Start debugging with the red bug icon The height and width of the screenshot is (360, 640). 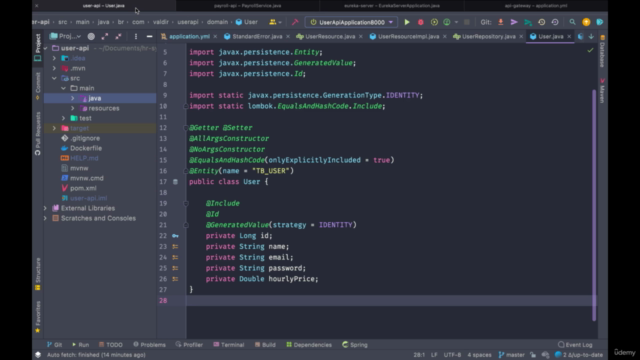[x=420, y=22]
